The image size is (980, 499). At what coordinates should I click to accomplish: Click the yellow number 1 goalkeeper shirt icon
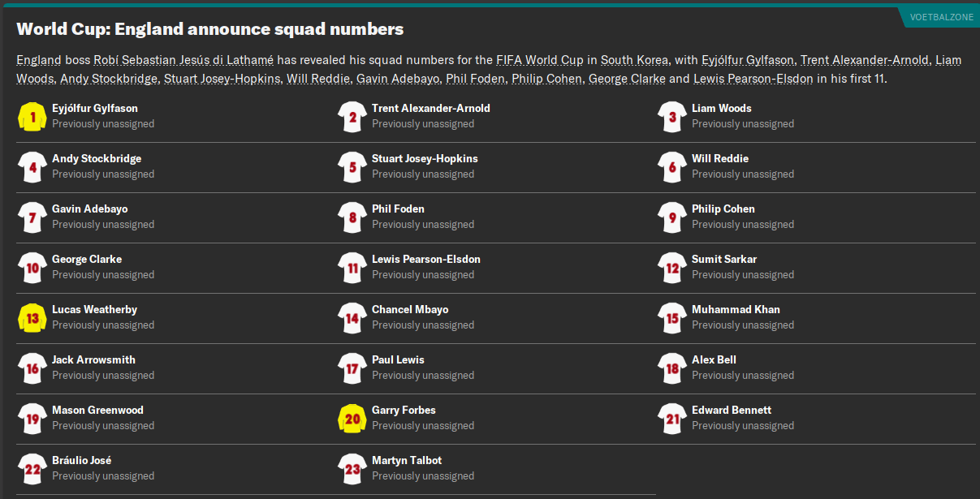coord(32,117)
